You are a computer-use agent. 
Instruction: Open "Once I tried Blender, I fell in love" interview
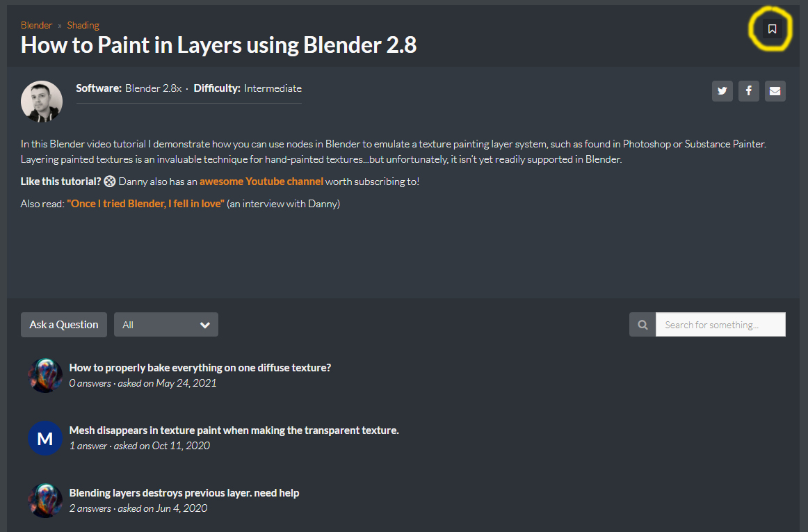[145, 204]
